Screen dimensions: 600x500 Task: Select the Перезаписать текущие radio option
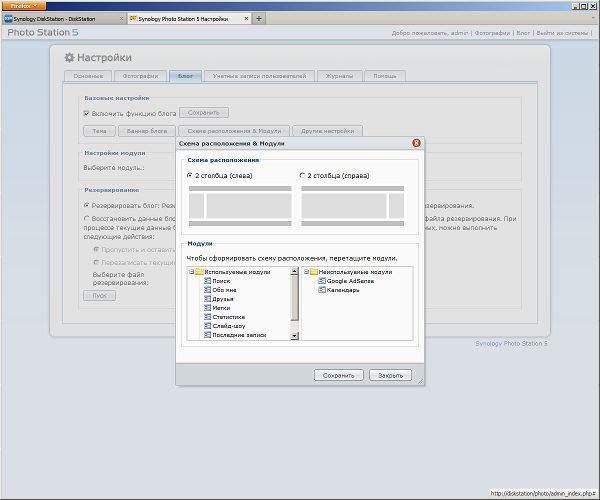tap(96, 262)
